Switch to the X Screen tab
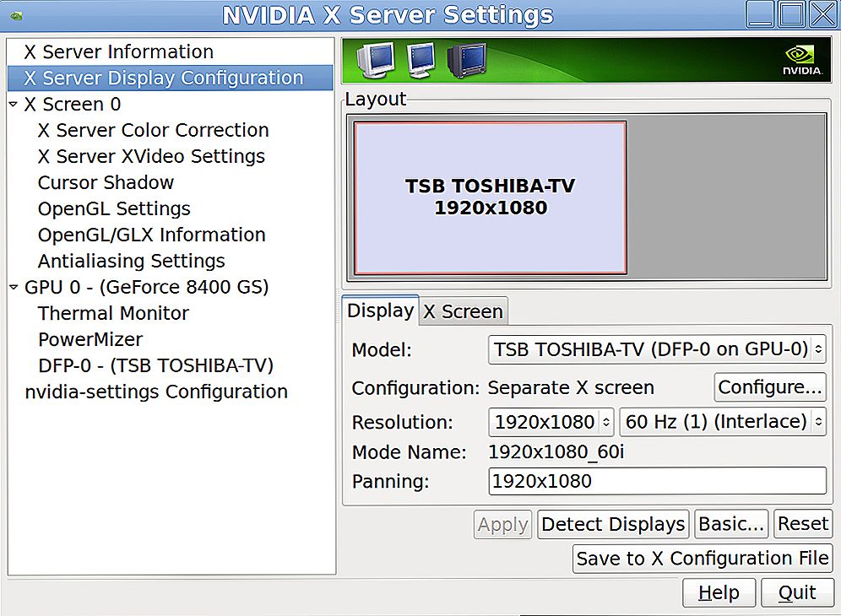 pos(463,311)
